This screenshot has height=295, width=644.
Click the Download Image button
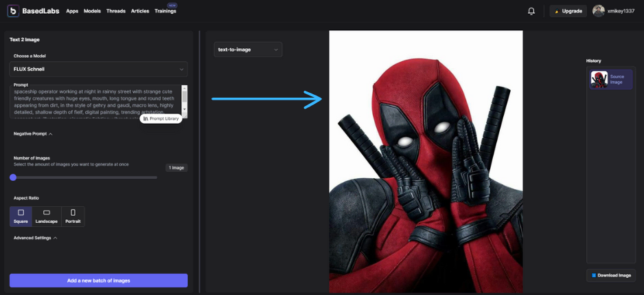tap(611, 275)
